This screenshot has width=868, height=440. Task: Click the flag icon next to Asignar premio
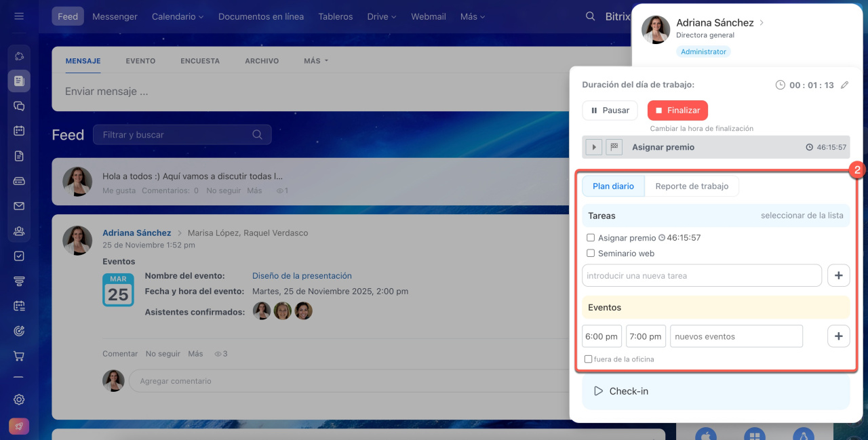coord(614,147)
